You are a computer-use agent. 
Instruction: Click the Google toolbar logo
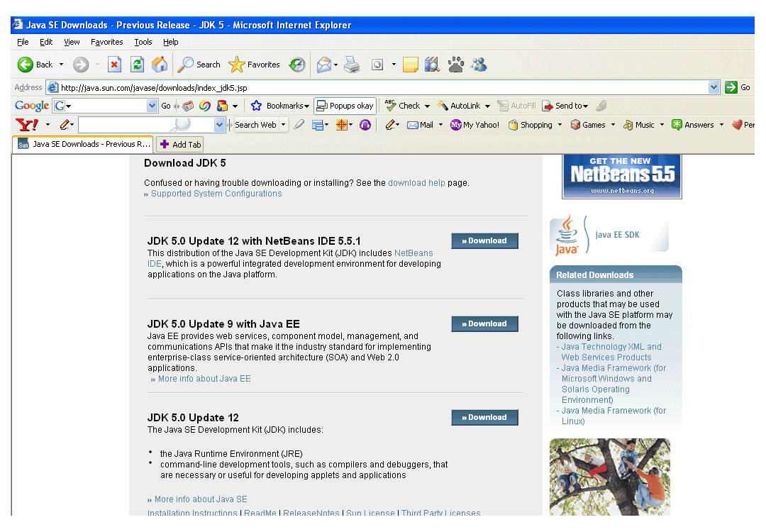(x=32, y=106)
